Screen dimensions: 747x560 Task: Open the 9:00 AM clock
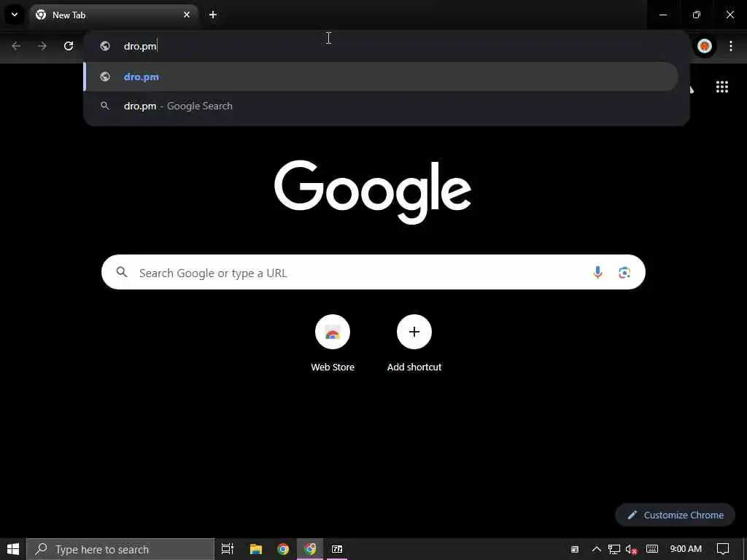[686, 549]
